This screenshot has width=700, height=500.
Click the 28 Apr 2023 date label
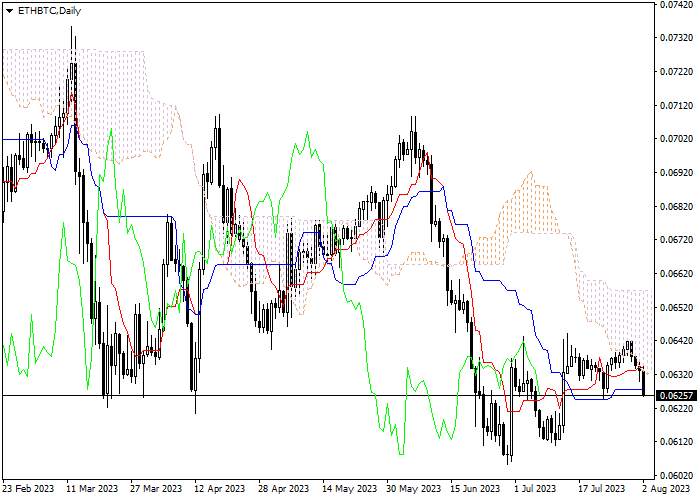[283, 489]
